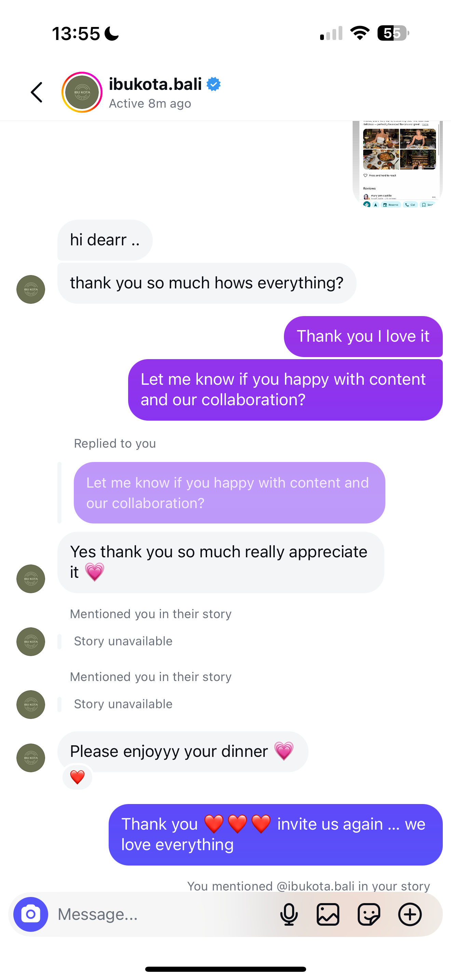Open the camera from the message bar

pos(31,914)
